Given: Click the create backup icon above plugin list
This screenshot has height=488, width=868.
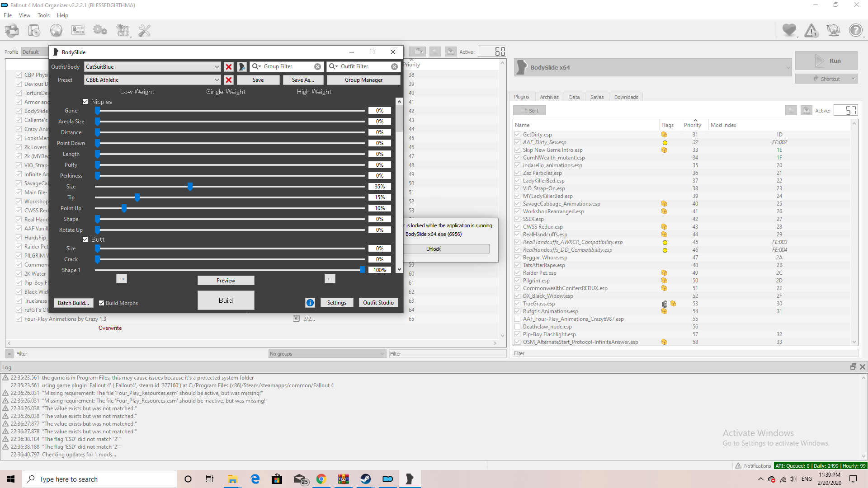Looking at the screenshot, I should coord(807,110).
